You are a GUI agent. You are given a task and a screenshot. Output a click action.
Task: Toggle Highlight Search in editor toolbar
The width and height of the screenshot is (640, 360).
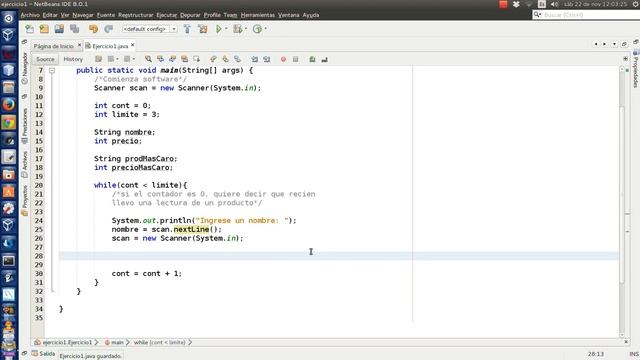click(184, 59)
